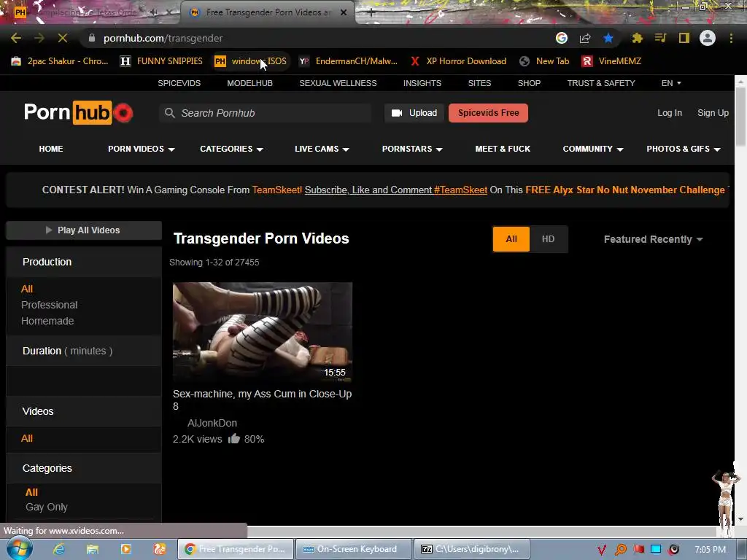Image resolution: width=747 pixels, height=560 pixels.
Task: Click the red flag tray icon
Action: [x=638, y=550]
